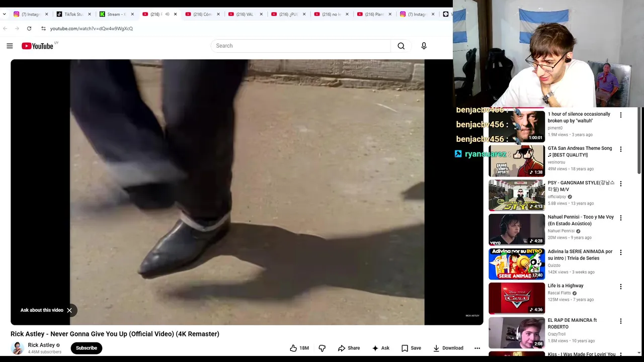This screenshot has height=362, width=644.
Task: Close the current YouTube video tab
Action: (175, 14)
